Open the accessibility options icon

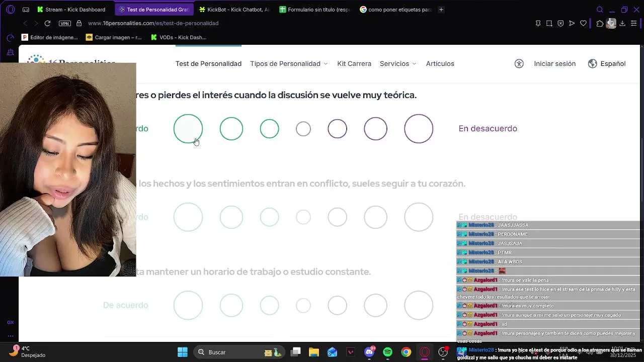pos(519,64)
